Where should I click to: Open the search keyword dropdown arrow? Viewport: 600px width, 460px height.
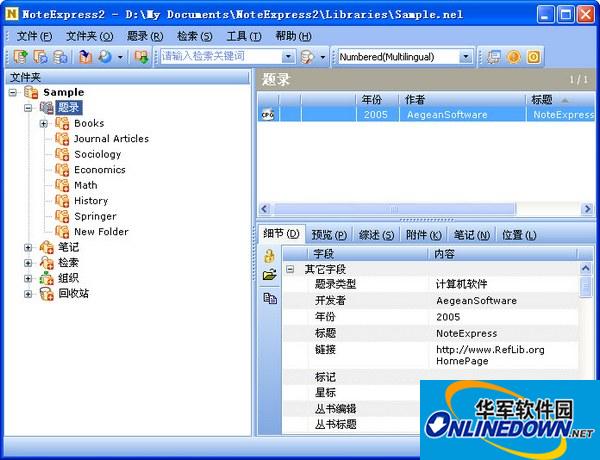coord(289,57)
